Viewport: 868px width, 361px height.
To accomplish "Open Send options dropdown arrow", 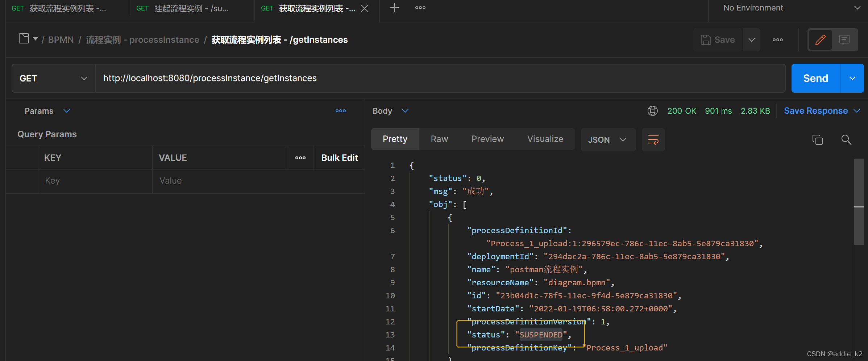I will [x=852, y=78].
